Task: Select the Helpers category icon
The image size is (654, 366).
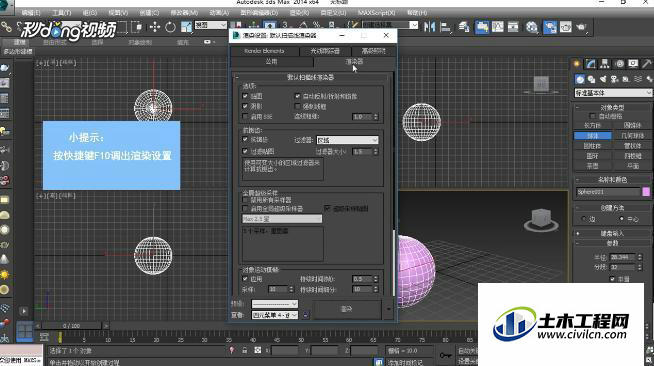Action: tap(626, 79)
